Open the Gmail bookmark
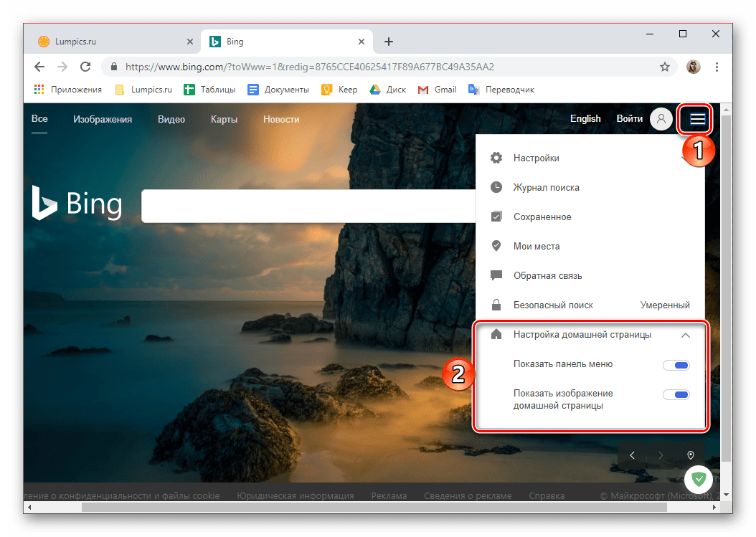Screen dimensions: 756x537 tap(438, 90)
